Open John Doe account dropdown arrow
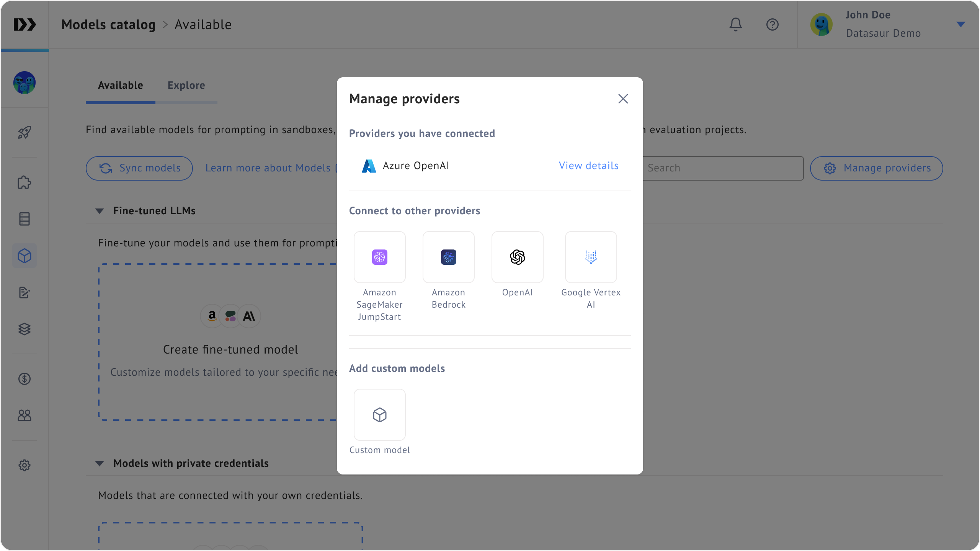 point(960,24)
